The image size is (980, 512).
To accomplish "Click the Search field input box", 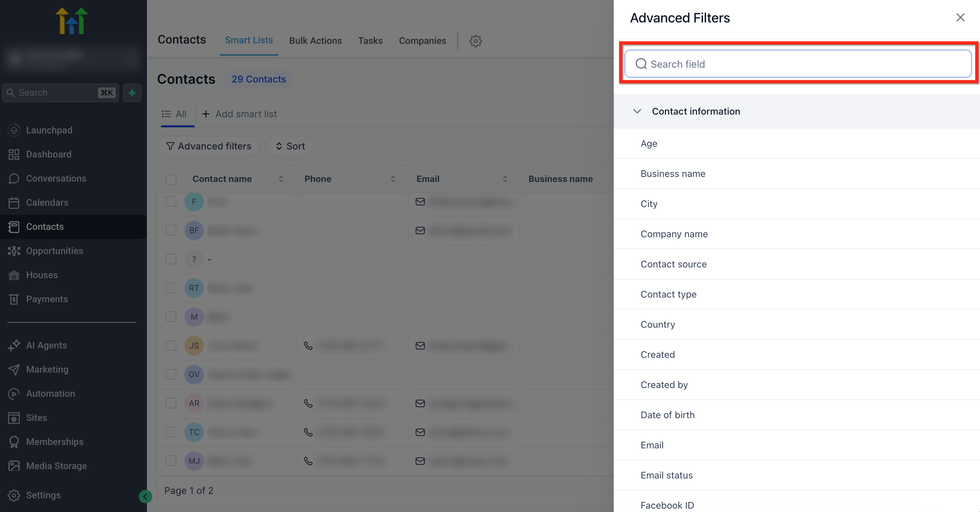I will pos(799,64).
